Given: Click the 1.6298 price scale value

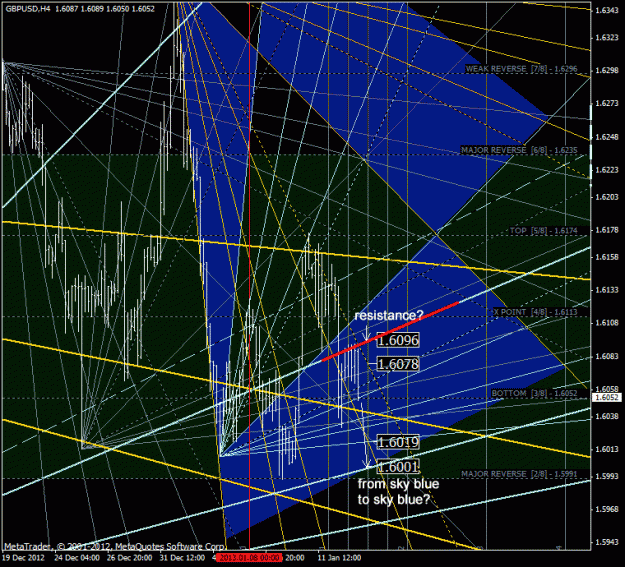Looking at the screenshot, I should (607, 71).
